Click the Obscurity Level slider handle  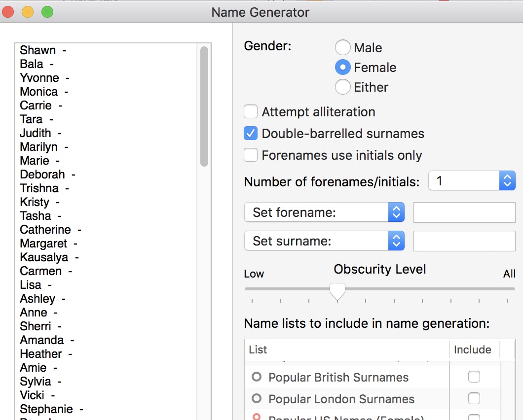pos(337,291)
